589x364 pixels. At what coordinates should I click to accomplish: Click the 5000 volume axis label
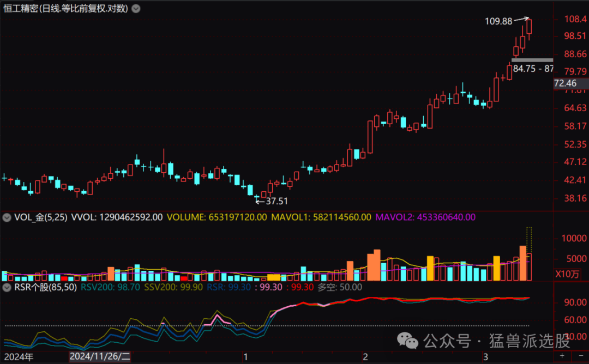pyautogui.click(x=576, y=259)
